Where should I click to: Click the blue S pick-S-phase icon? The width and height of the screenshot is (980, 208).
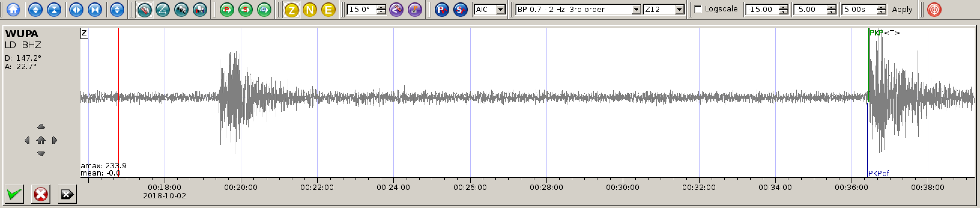pyautogui.click(x=460, y=10)
